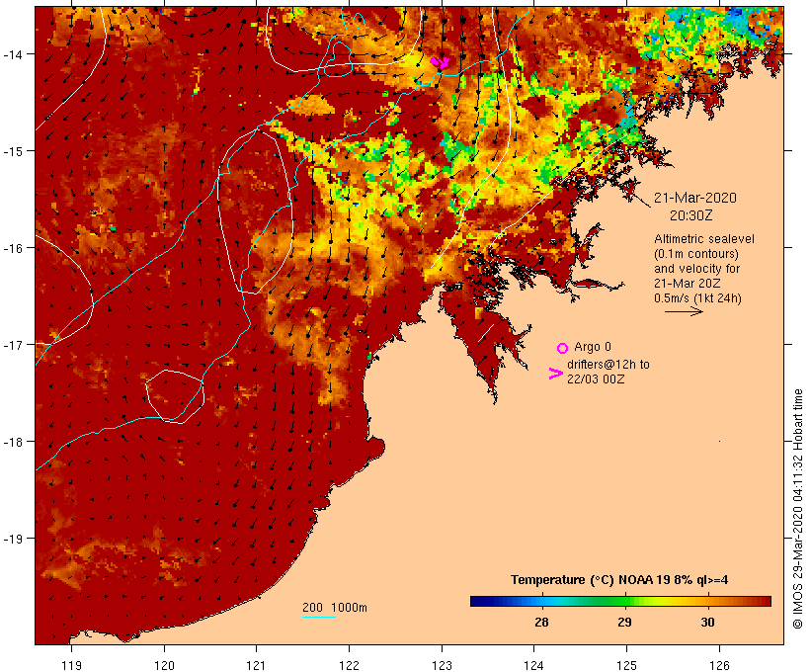Click the dark blue end of temperature colorbar
The height and width of the screenshot is (672, 810).
(476, 601)
